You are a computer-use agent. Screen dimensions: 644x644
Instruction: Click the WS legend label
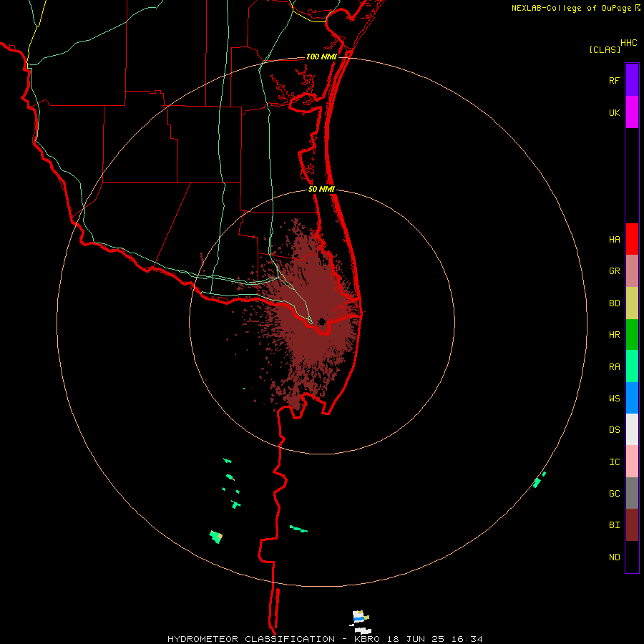tap(614, 399)
